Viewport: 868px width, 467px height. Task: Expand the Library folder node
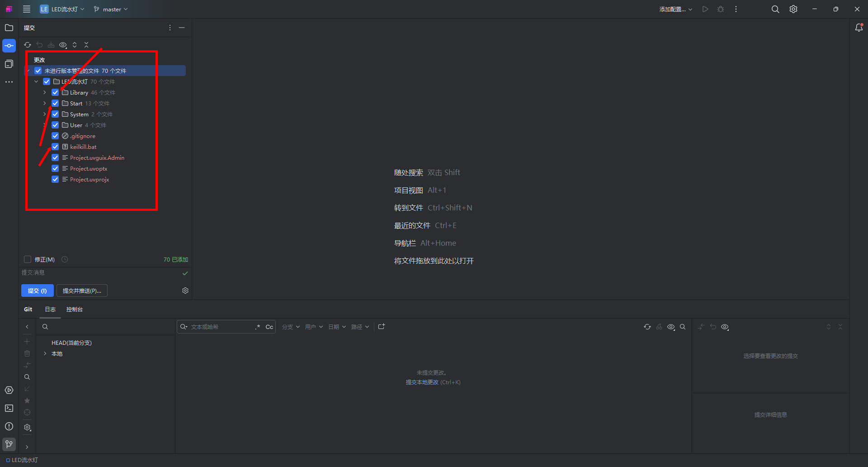click(45, 92)
